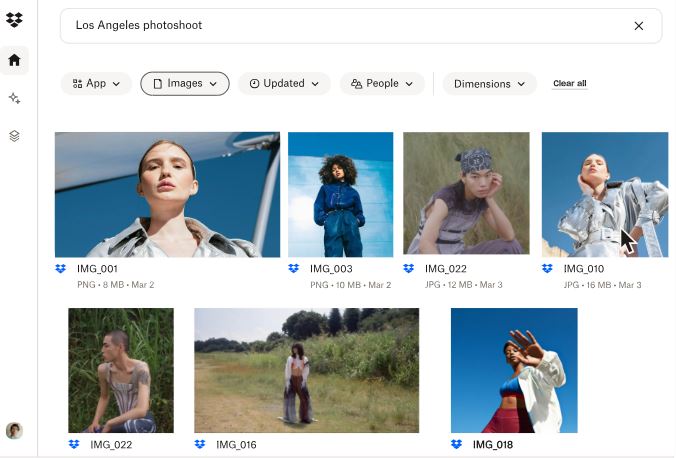The height and width of the screenshot is (458, 676).
Task: Open the IMG_001 photo thumbnail
Action: [167, 194]
